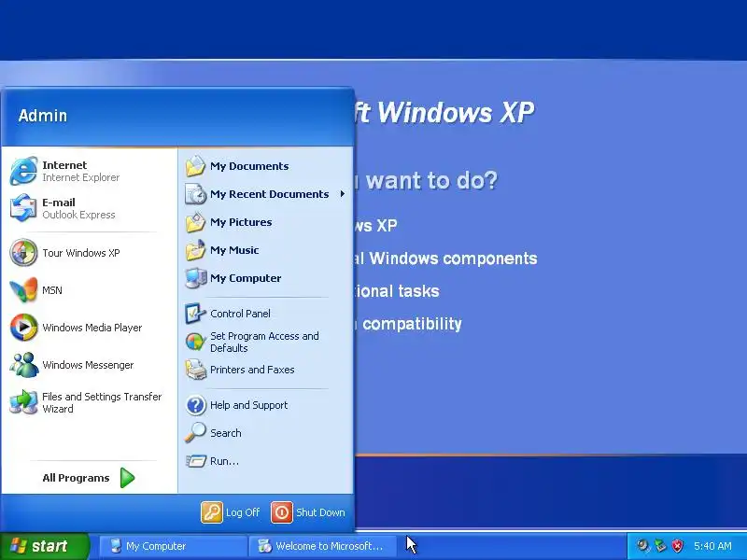This screenshot has width=747, height=560.
Task: Open Internet Explorer icon in Start menu
Action: click(x=23, y=171)
